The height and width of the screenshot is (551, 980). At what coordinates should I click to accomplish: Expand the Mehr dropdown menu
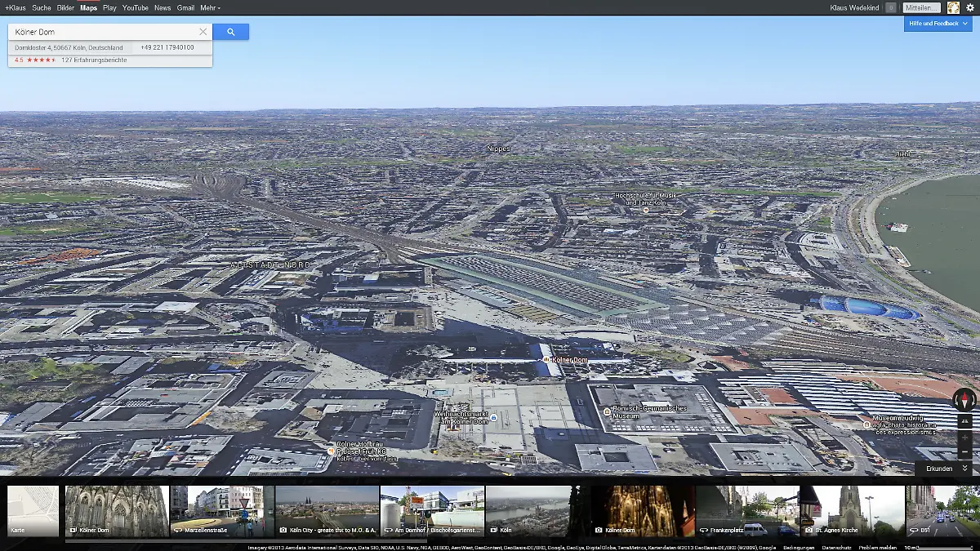click(x=211, y=7)
